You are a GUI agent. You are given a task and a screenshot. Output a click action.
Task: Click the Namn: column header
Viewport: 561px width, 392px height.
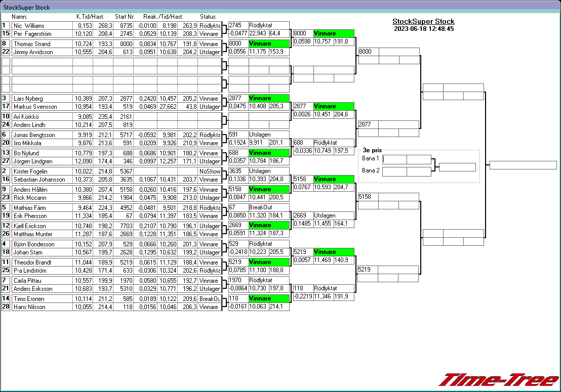19,17
